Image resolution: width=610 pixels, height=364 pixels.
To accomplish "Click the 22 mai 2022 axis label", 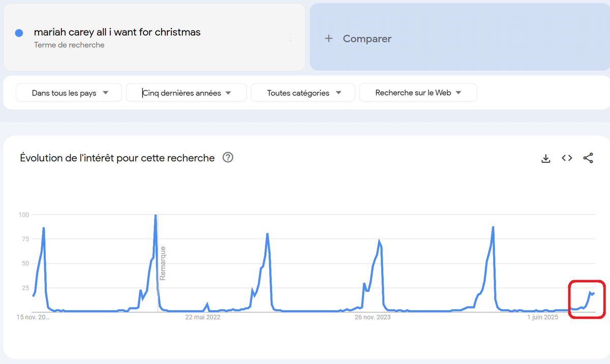I will coord(202,317).
